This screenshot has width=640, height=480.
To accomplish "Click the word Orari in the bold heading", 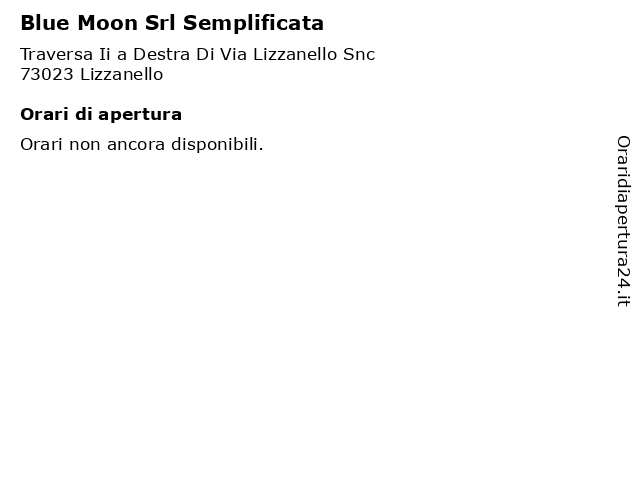I will [44, 114].
